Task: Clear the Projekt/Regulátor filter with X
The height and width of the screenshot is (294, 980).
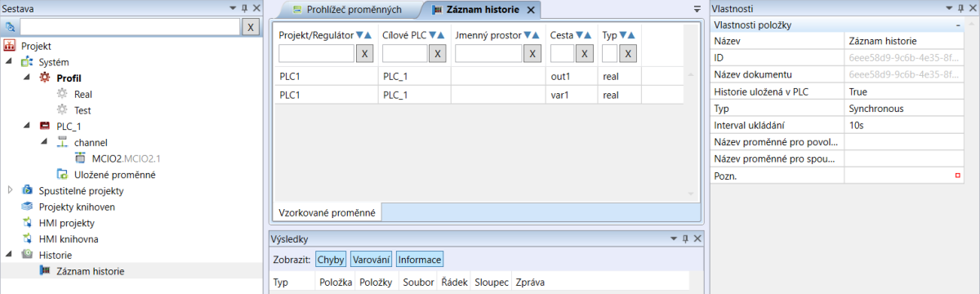Action: point(366,54)
